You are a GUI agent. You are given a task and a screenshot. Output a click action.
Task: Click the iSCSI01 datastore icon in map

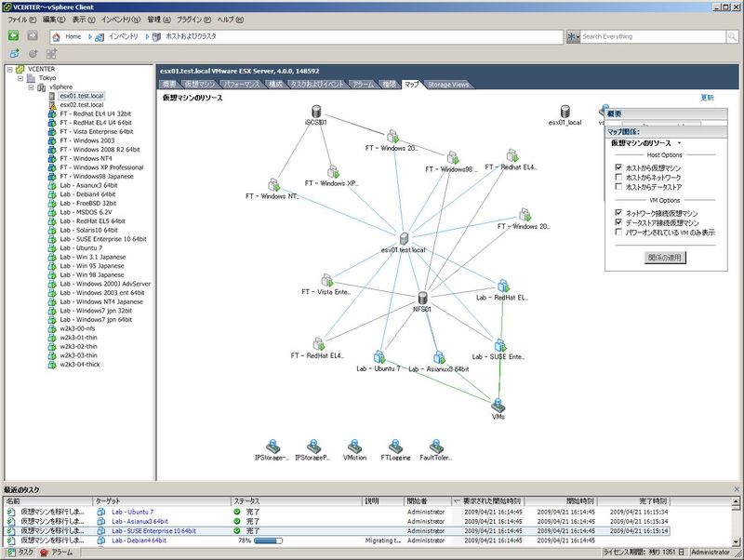[316, 112]
